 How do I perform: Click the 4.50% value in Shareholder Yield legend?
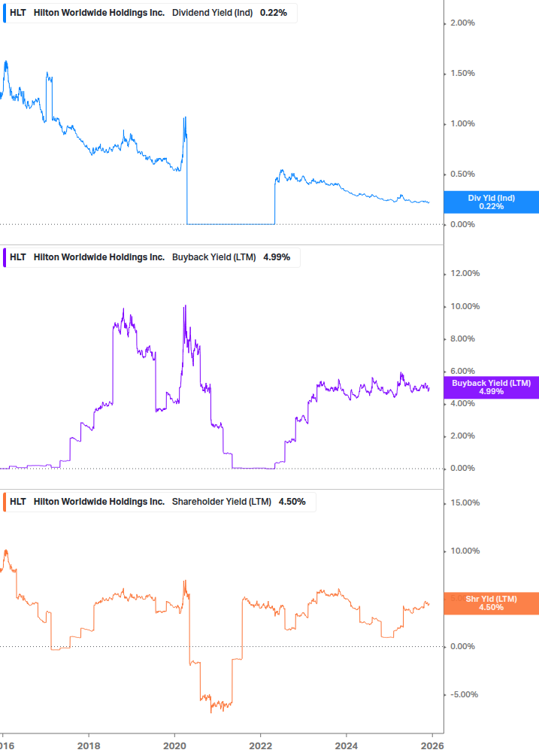coord(292,502)
